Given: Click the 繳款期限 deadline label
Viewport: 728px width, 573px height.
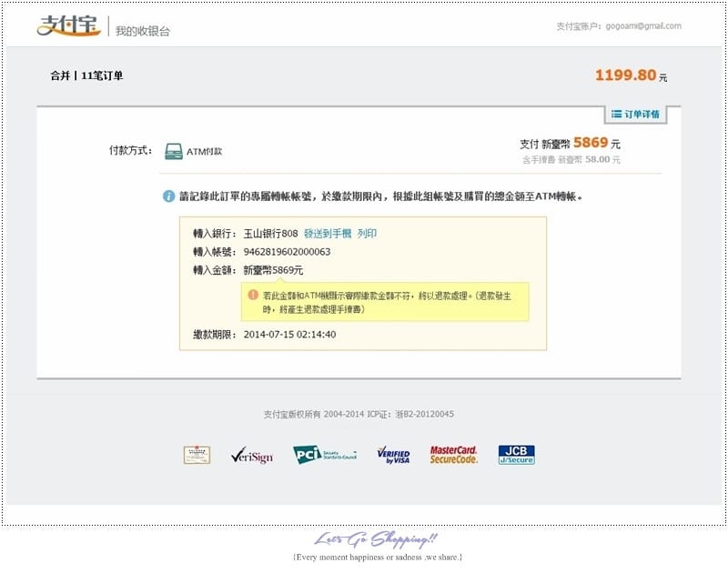Looking at the screenshot, I should pos(215,335).
